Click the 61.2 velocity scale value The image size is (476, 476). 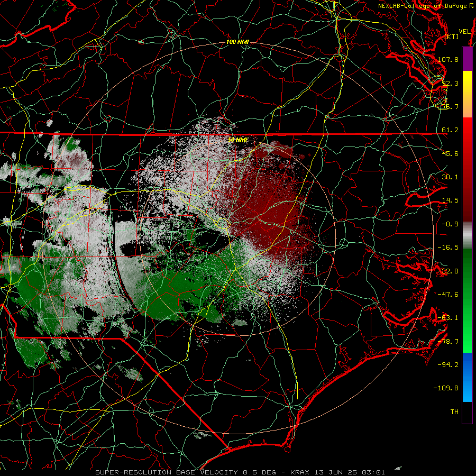point(450,130)
